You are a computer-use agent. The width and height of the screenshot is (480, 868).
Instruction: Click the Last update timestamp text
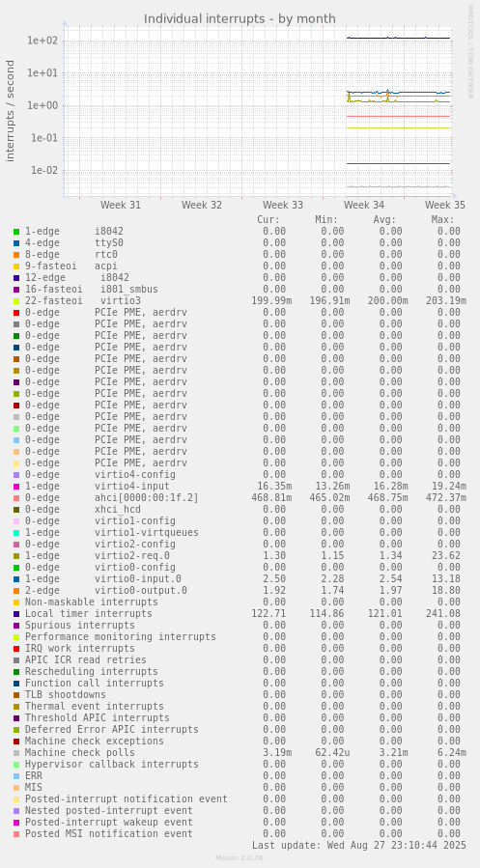click(358, 845)
